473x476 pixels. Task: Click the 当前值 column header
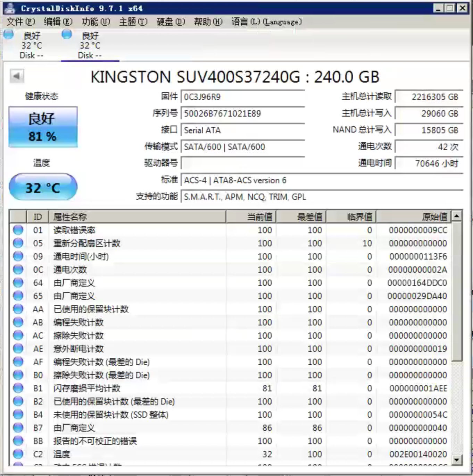point(251,217)
